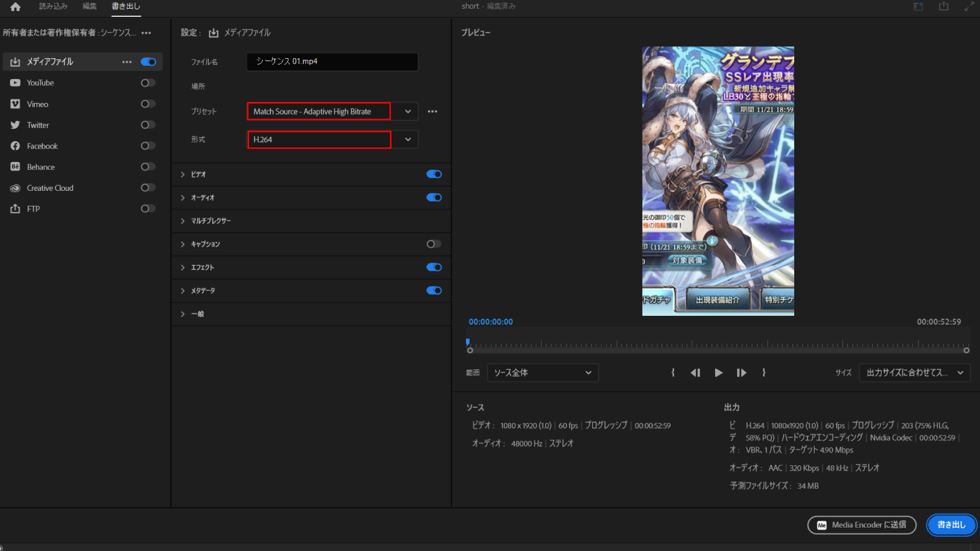Enable the Twitter publishing toggle

148,124
